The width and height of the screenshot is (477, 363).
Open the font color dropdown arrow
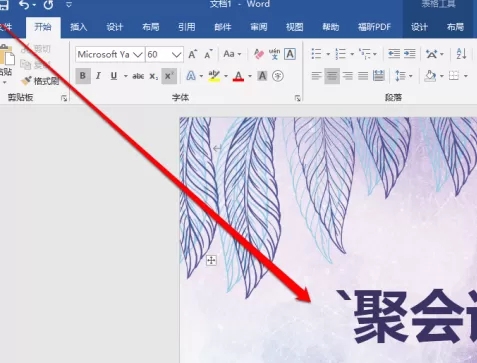point(250,76)
